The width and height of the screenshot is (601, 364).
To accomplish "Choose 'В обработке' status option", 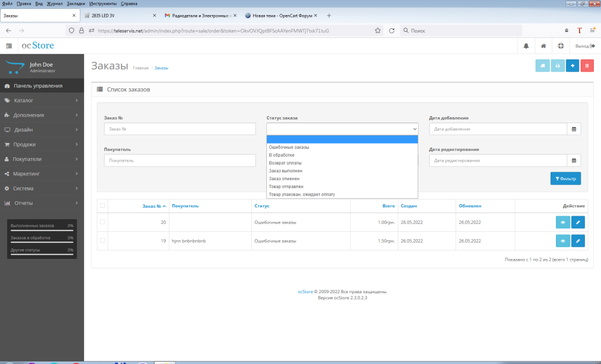I will tap(343, 155).
